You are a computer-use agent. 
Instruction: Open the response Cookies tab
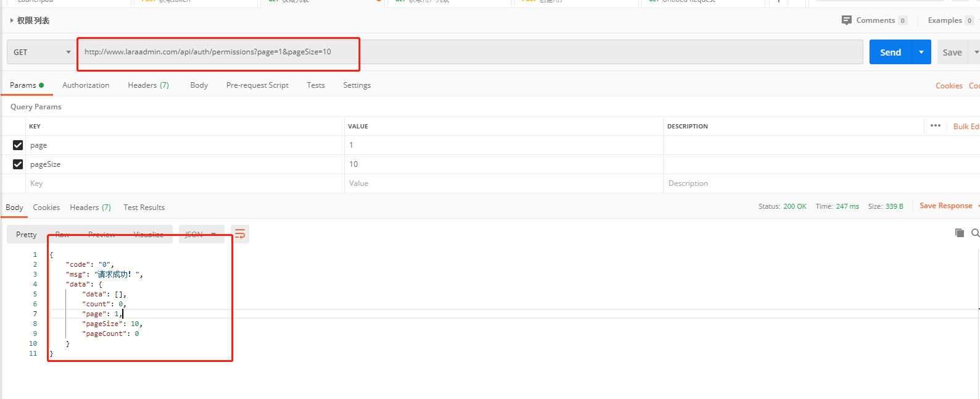click(x=46, y=208)
